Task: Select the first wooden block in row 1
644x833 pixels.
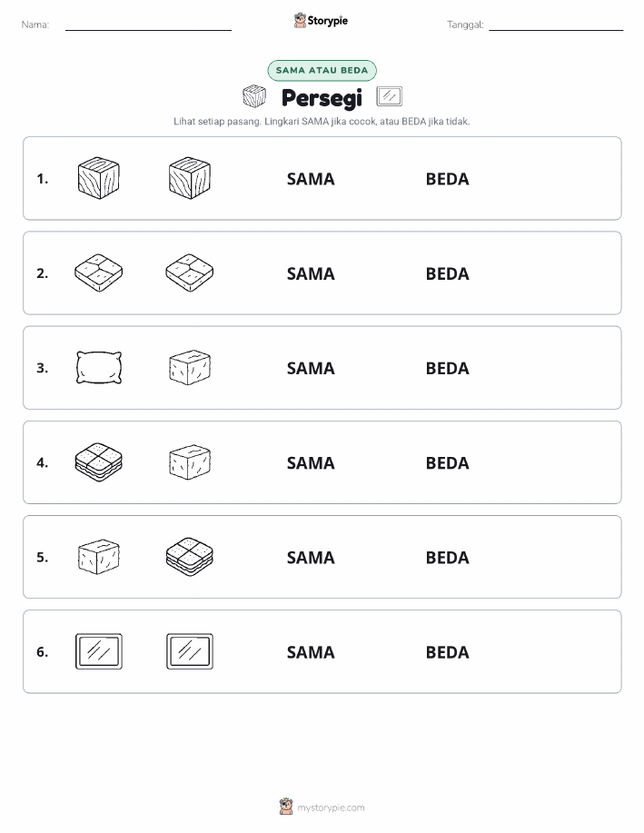Action: (99, 178)
